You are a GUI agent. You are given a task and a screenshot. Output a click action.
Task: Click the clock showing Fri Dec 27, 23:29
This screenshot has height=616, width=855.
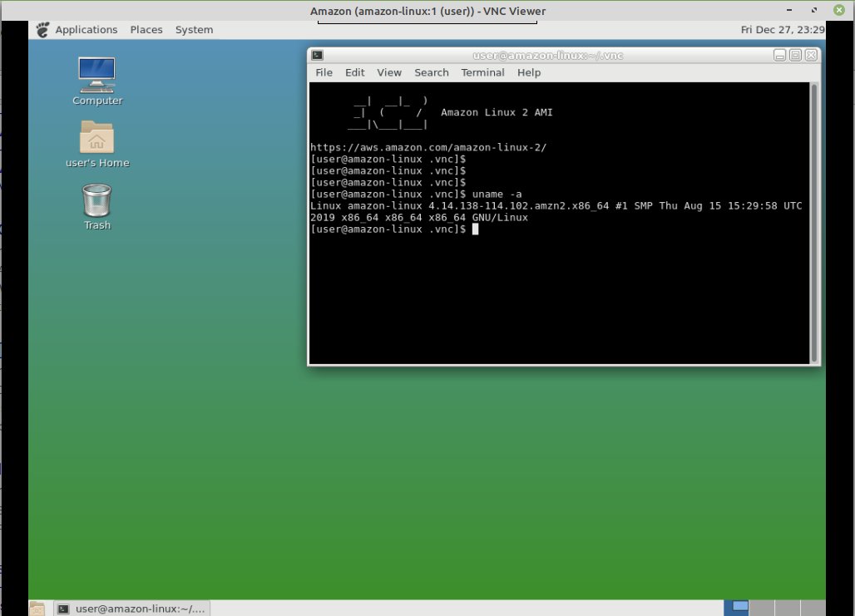782,29
